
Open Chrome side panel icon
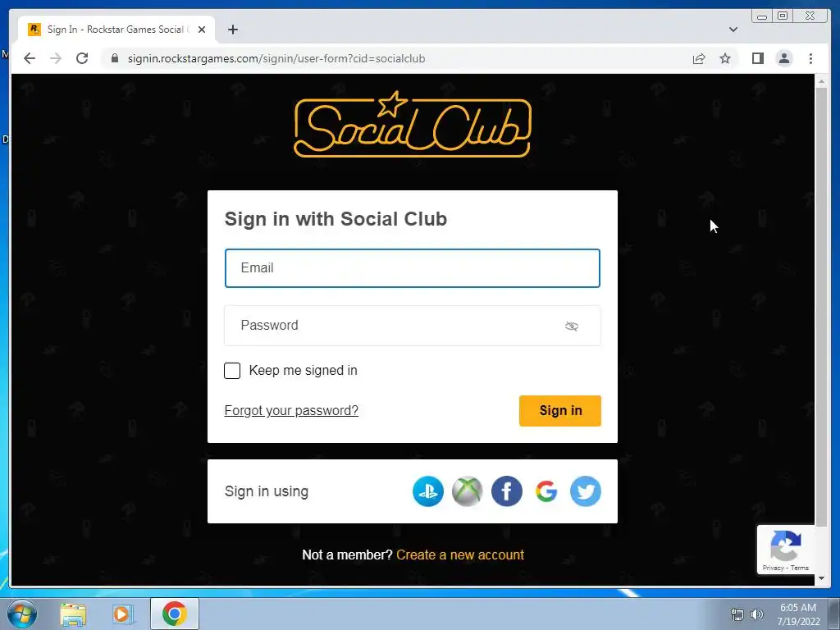point(757,58)
